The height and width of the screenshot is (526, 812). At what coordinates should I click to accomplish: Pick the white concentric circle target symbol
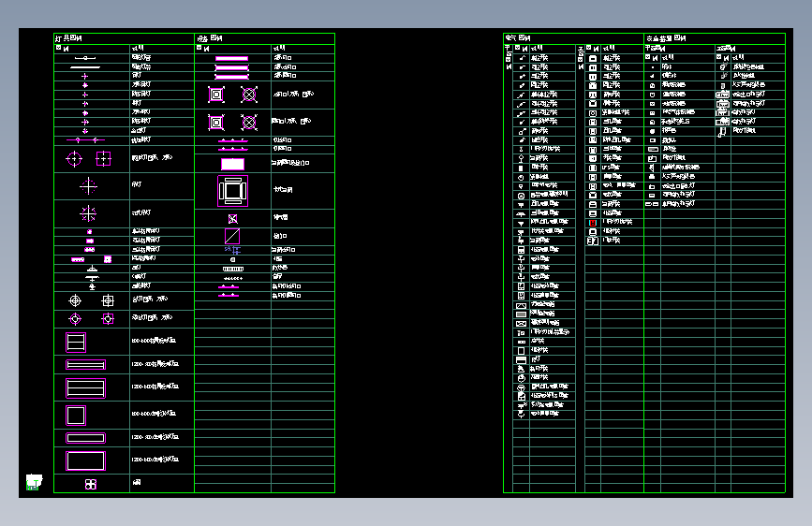75,300
